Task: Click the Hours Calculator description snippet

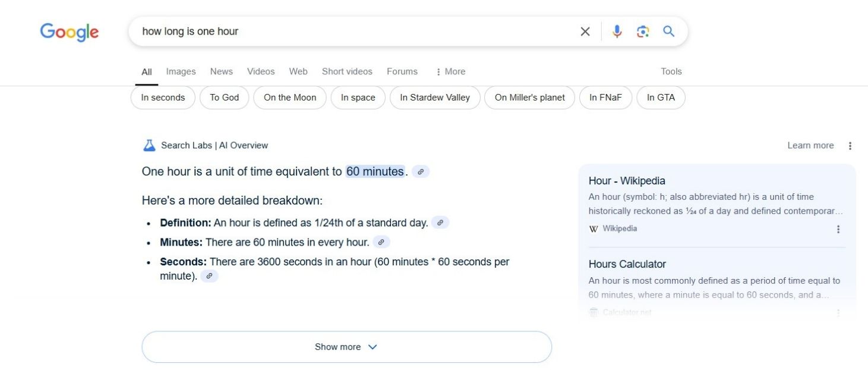Action: pyautogui.click(x=714, y=288)
